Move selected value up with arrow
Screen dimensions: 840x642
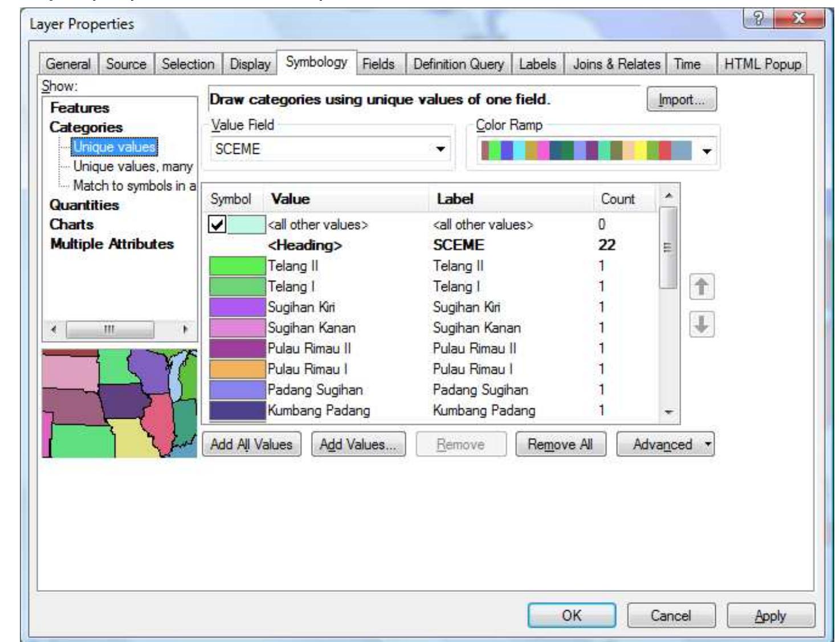point(702,287)
